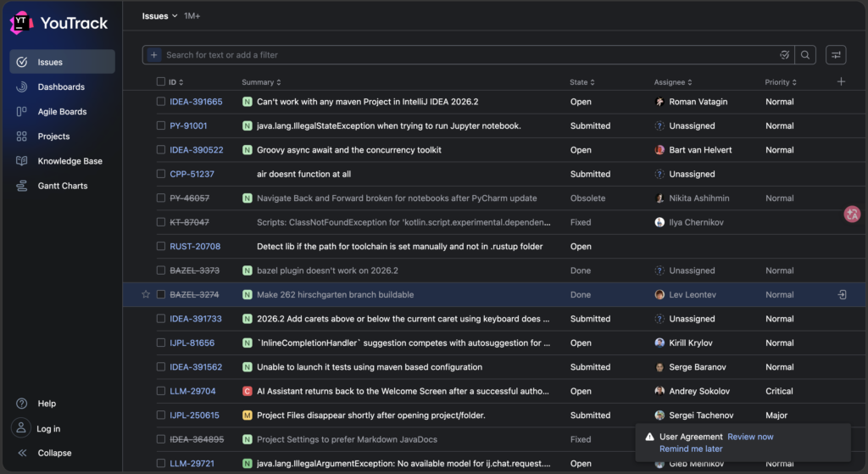Click the Log in user icon
This screenshot has height=474, width=868.
tap(21, 428)
